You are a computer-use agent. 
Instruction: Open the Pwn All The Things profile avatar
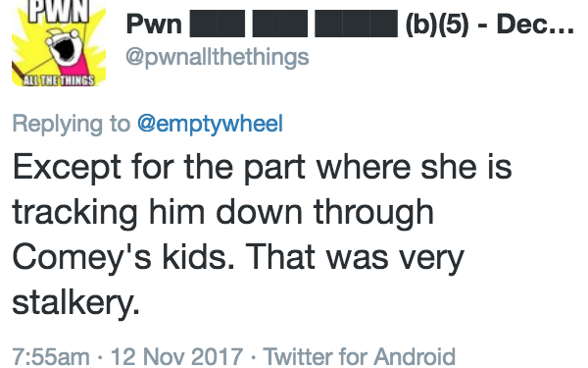[x=59, y=43]
